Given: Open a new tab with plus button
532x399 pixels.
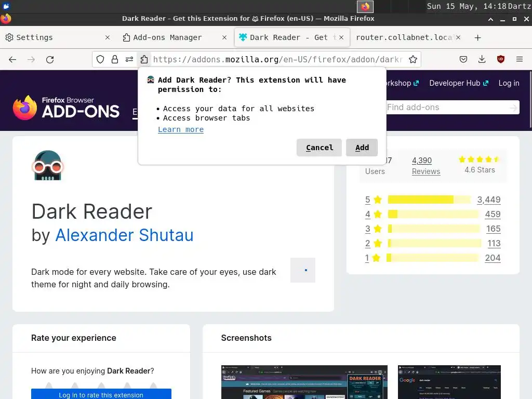Looking at the screenshot, I should coord(478,37).
